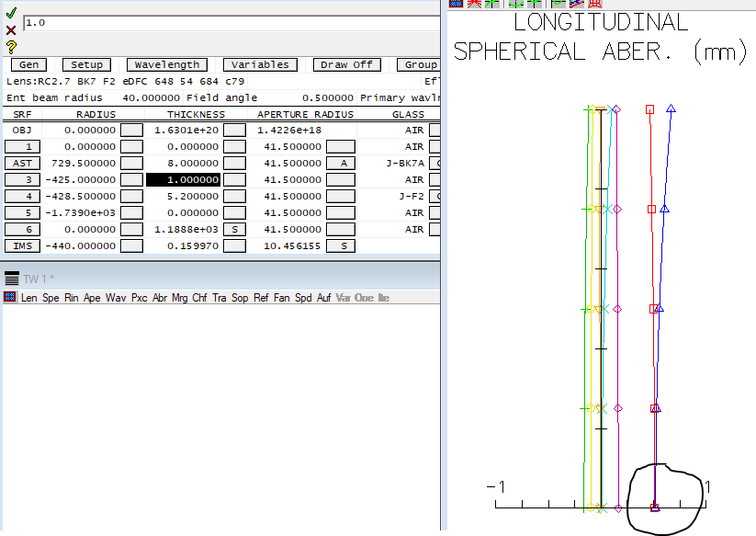Open aperture options button on surface 4 row
Image resolution: width=756 pixels, height=536 pixels.
341,197
